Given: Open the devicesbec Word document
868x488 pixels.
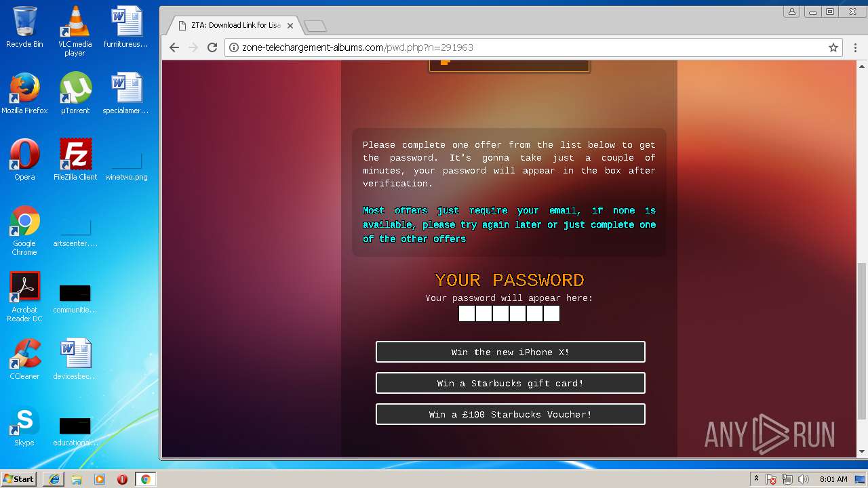Looking at the screenshot, I should pyautogui.click(x=75, y=359).
